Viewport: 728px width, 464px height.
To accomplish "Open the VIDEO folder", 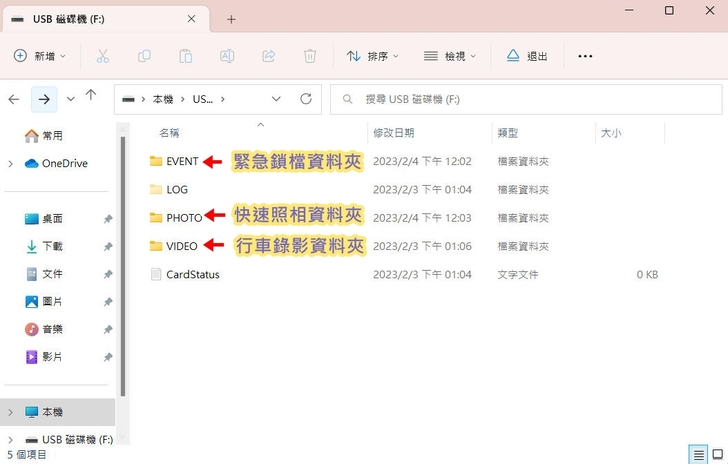I will coord(181,246).
